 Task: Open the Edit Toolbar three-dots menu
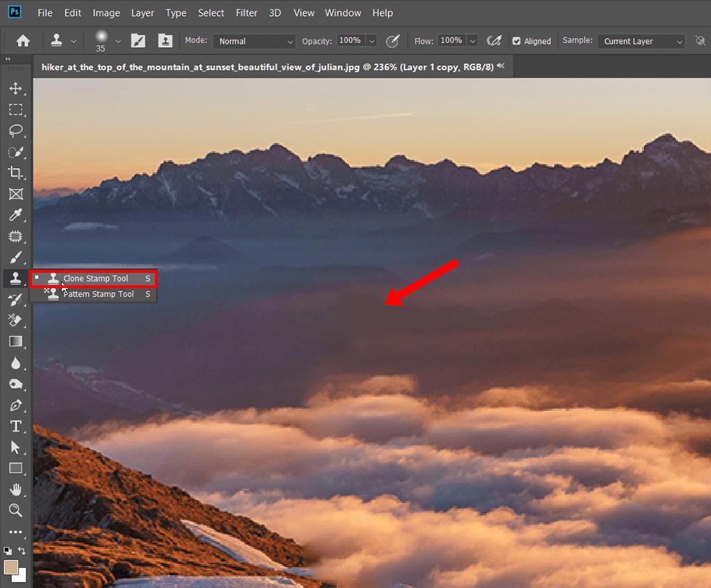[15, 532]
